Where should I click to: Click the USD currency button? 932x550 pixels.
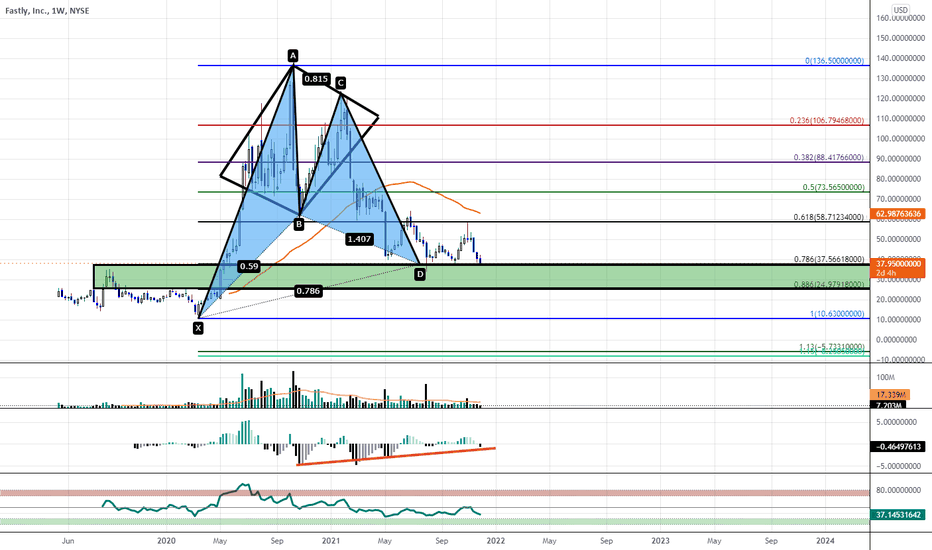[900, 10]
